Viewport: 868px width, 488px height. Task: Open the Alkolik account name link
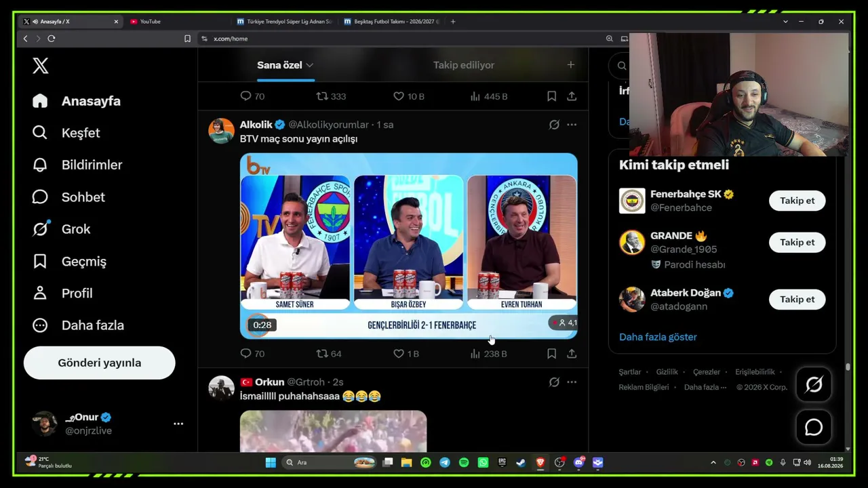[256, 125]
